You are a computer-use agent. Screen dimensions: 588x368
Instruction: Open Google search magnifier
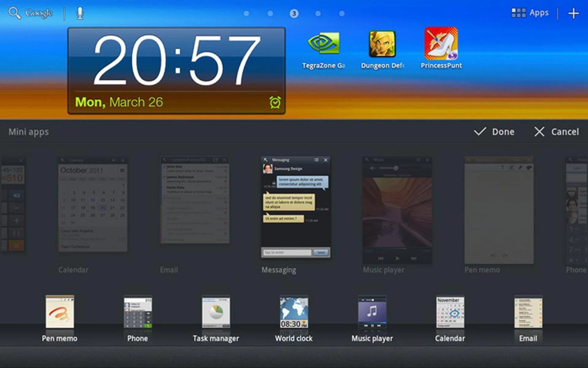click(x=14, y=13)
